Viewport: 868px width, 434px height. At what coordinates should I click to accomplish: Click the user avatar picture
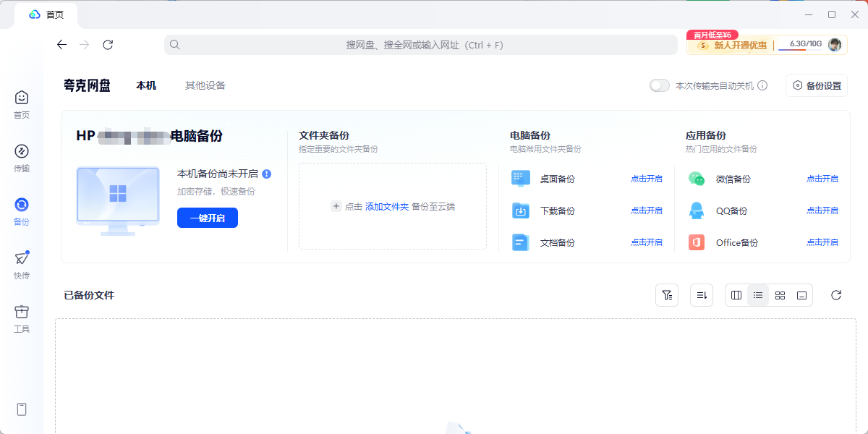click(835, 45)
